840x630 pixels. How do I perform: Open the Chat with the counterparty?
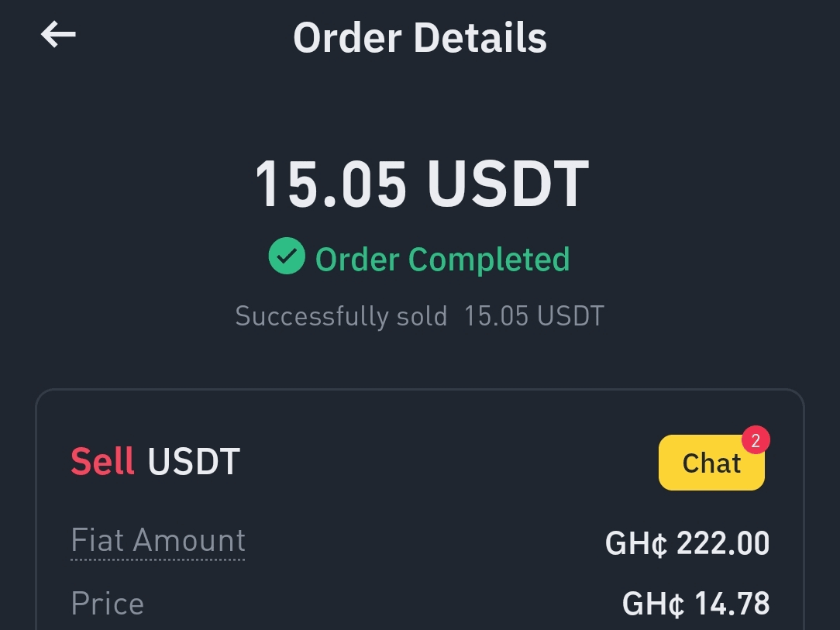[x=711, y=464]
